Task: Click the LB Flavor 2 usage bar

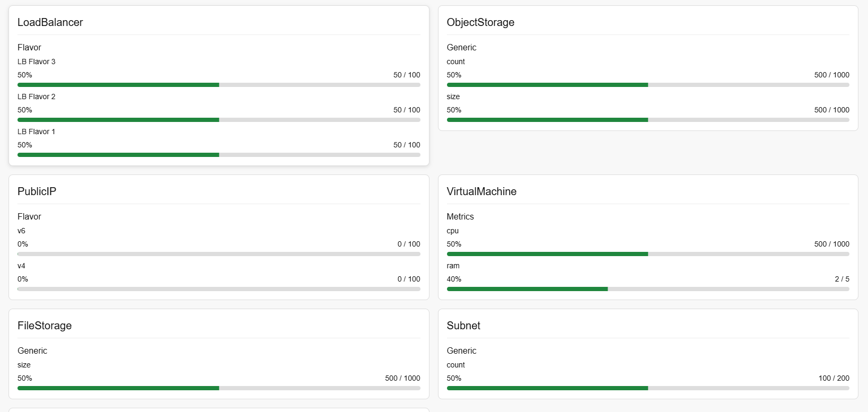Action: (218, 120)
